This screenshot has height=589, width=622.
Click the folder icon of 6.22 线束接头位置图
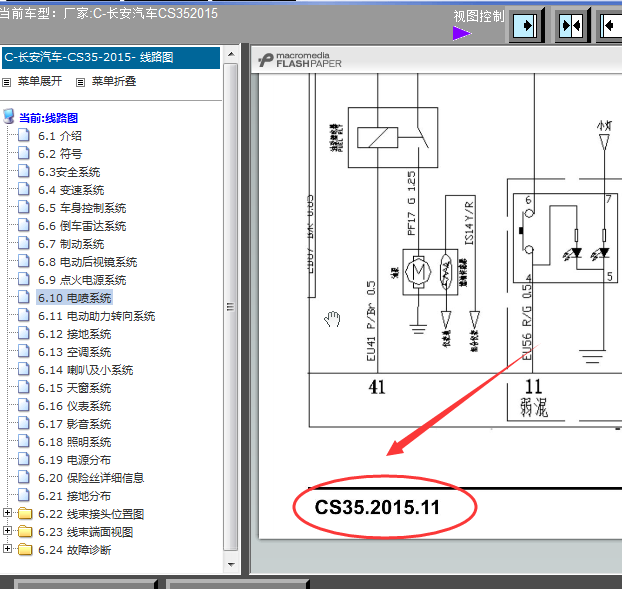(x=25, y=513)
